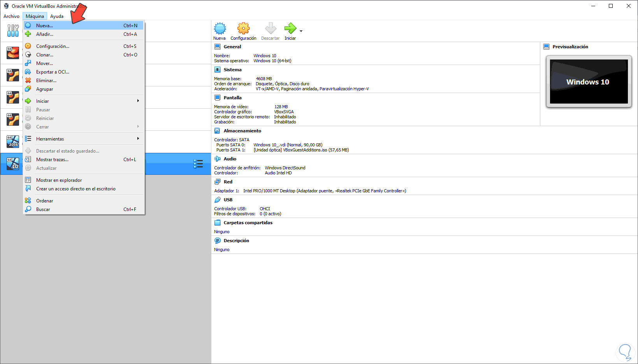The height and width of the screenshot is (364, 638).
Task: Expand the Iniciar submenu arrow in the menu
Action: [x=138, y=101]
